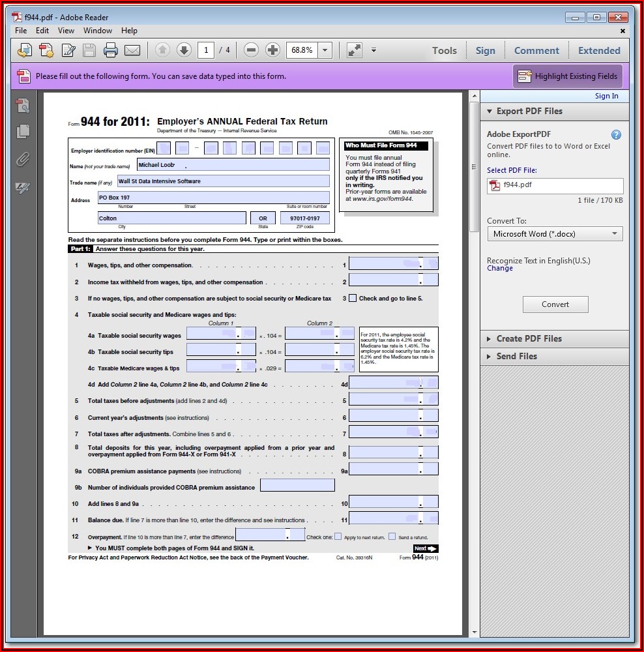Switch to the Comment pane
Image resolution: width=644 pixels, height=652 pixels.
pyautogui.click(x=536, y=50)
